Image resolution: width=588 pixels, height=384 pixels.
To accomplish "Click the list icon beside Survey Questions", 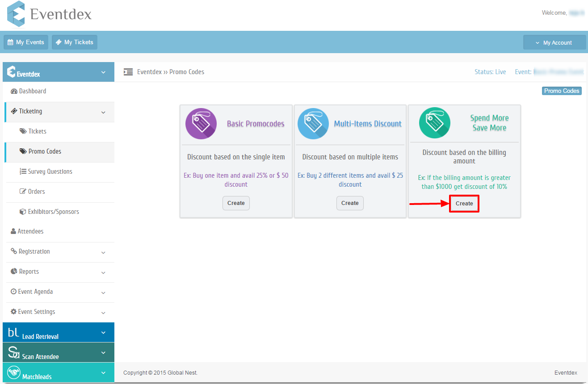I will coord(23,171).
